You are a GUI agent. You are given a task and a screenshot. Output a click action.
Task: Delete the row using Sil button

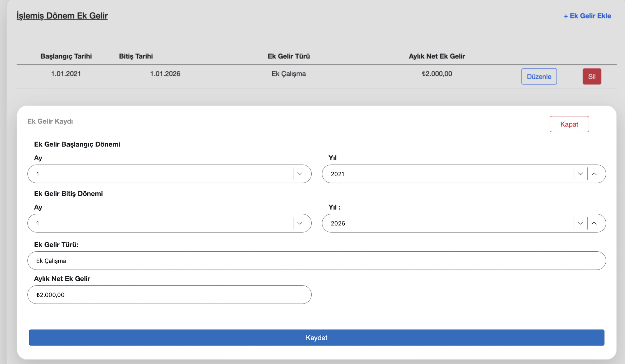(x=592, y=77)
